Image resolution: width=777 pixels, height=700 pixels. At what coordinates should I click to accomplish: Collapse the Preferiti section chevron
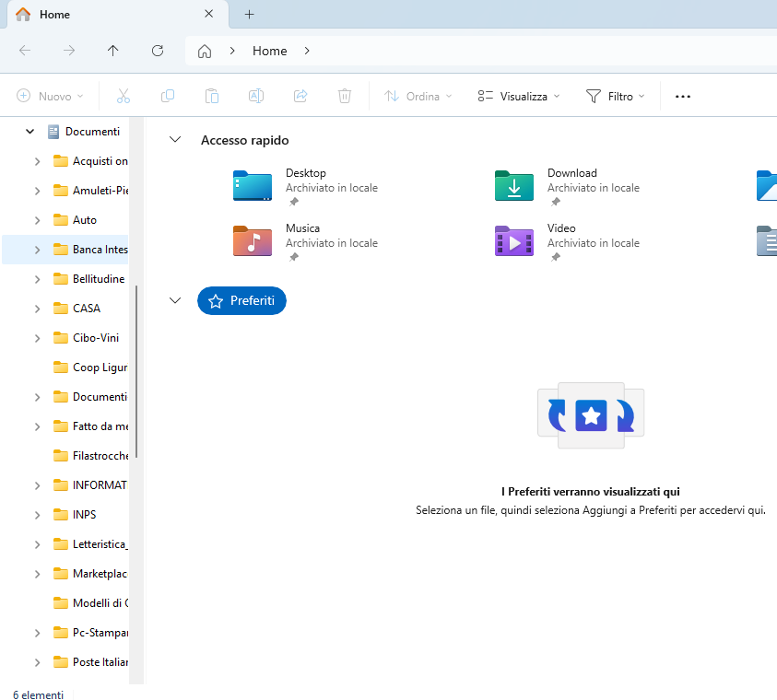[175, 300]
